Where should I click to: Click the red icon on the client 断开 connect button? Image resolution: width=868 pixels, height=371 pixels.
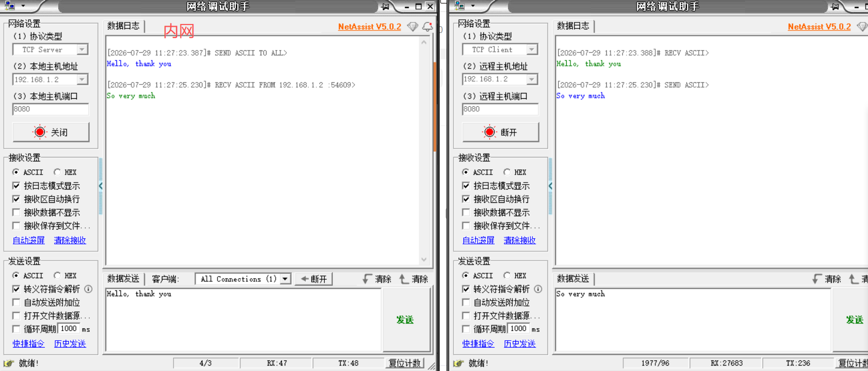coord(489,132)
